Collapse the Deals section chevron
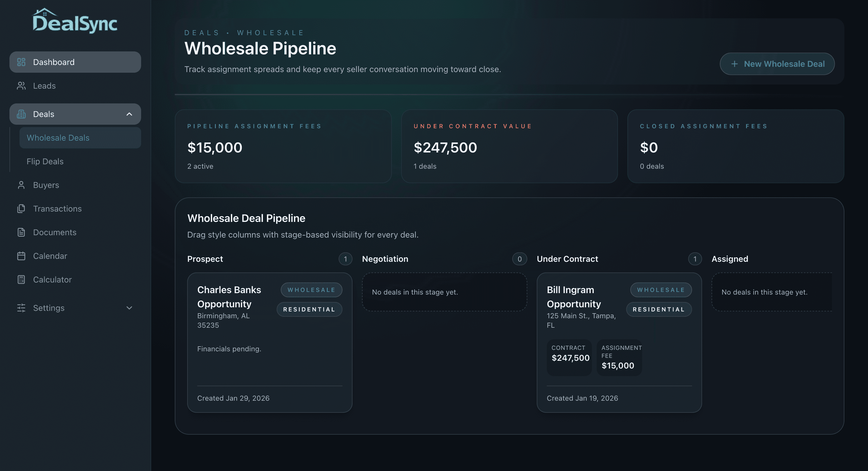This screenshot has height=471, width=868. 129,114
